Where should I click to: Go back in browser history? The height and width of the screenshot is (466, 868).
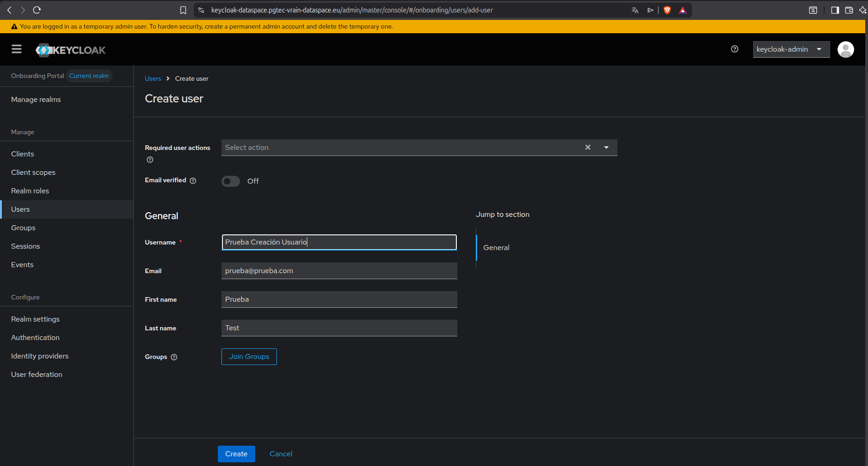pyautogui.click(x=9, y=10)
